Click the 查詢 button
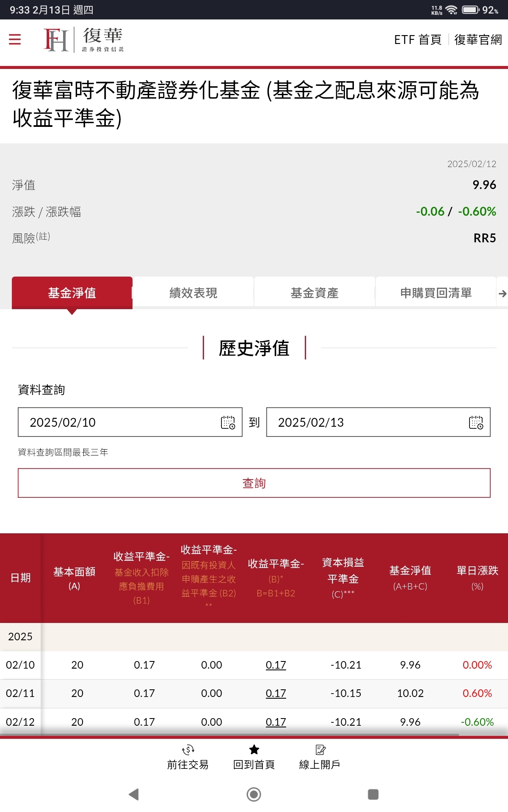This screenshot has height=812, width=508. click(254, 483)
